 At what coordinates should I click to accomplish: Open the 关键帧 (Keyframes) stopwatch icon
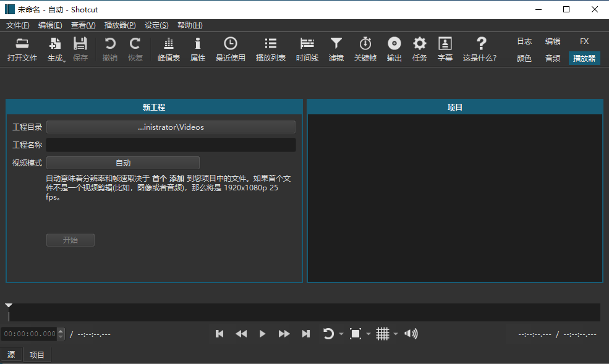pos(365,49)
